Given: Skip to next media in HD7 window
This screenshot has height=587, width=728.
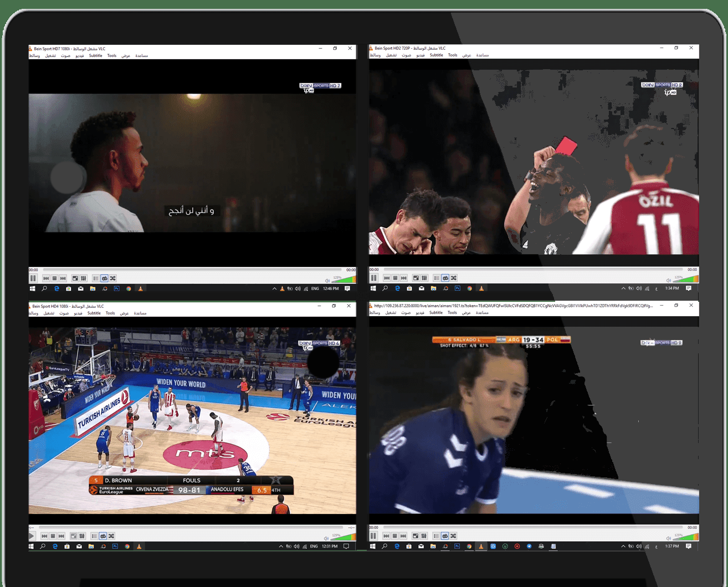Looking at the screenshot, I should pos(63,278).
